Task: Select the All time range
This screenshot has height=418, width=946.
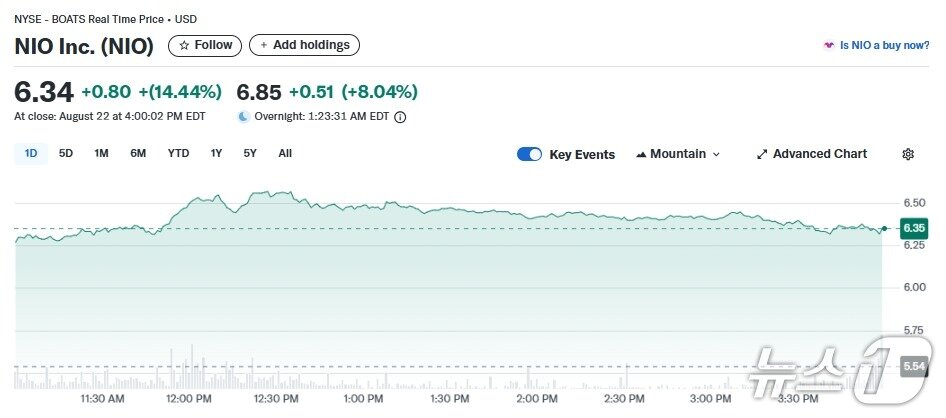Action: point(285,153)
